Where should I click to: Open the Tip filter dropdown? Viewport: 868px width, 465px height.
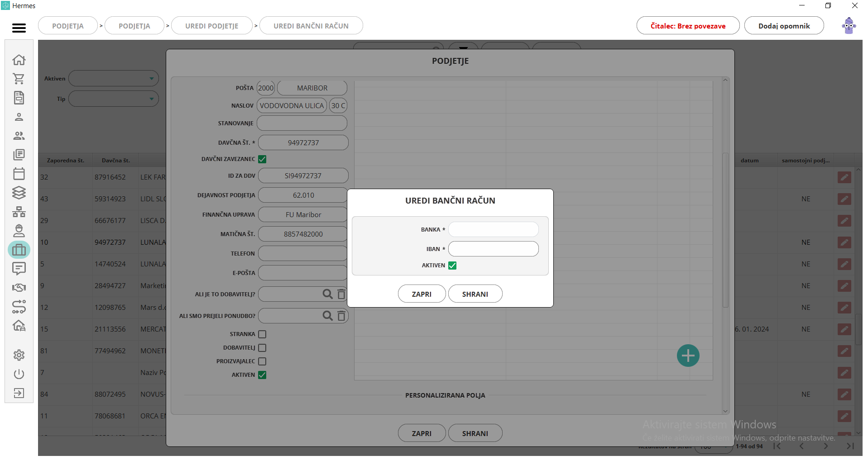pos(114,99)
